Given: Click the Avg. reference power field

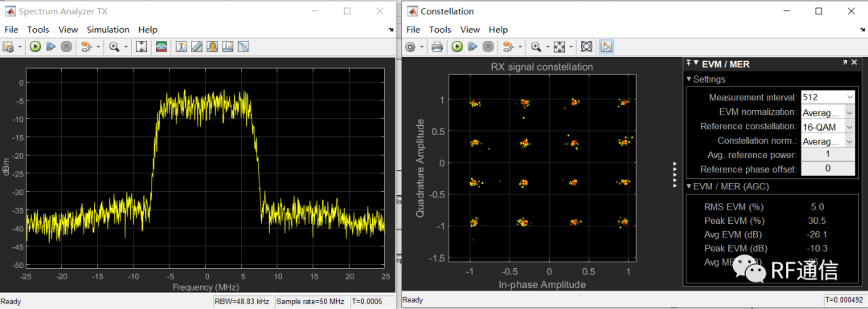Looking at the screenshot, I should click(x=828, y=155).
